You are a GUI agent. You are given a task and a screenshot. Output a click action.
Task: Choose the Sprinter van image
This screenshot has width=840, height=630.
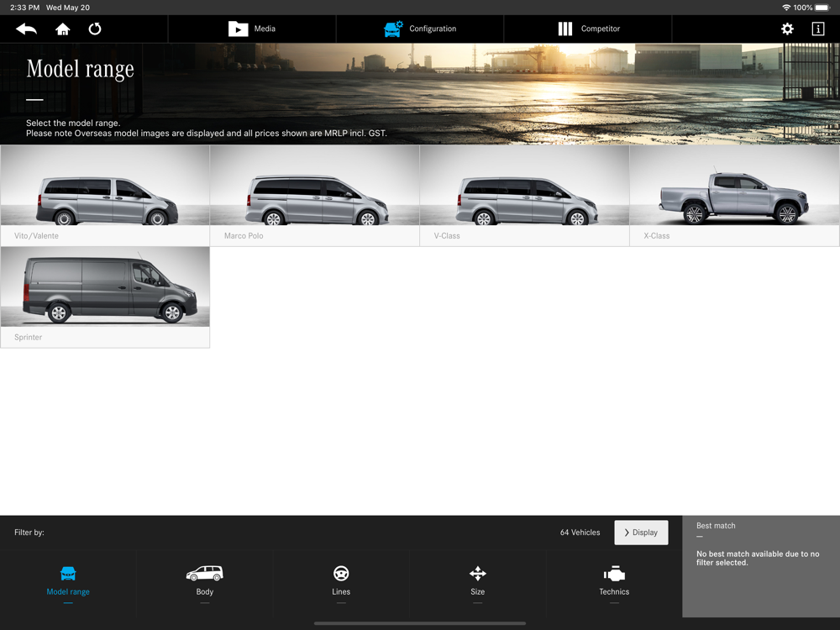(x=106, y=286)
